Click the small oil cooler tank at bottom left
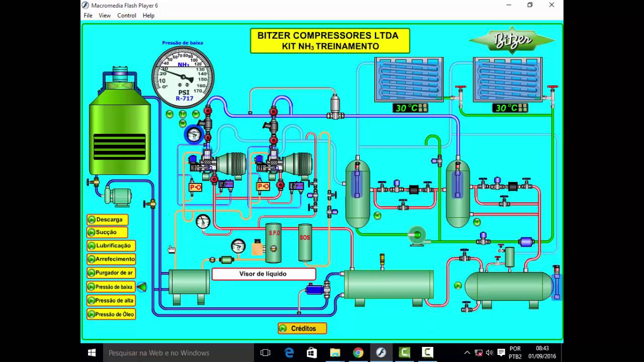 point(189,283)
